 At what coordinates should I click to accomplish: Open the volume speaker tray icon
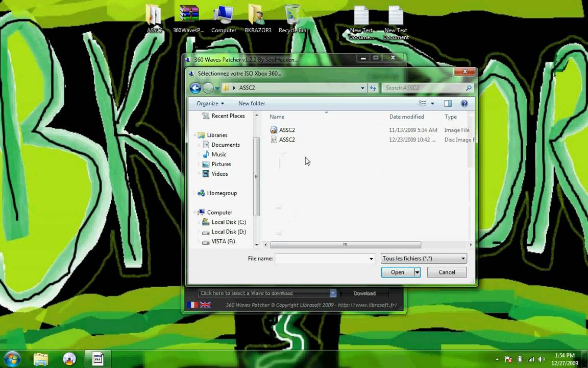(x=541, y=359)
